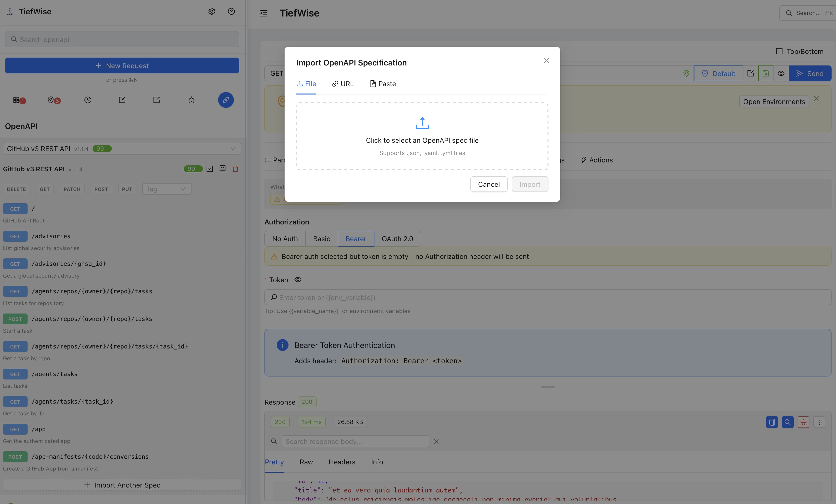Switch to the Raw response tab
The height and width of the screenshot is (504, 836).
pyautogui.click(x=306, y=462)
